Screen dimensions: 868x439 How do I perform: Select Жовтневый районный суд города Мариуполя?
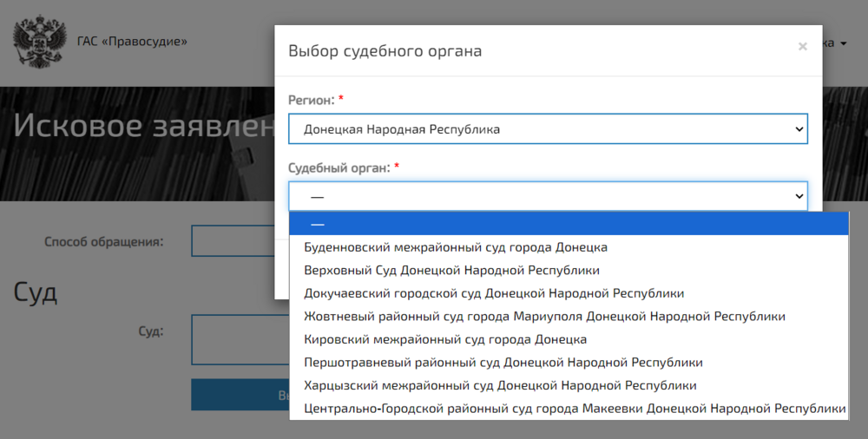(x=544, y=316)
